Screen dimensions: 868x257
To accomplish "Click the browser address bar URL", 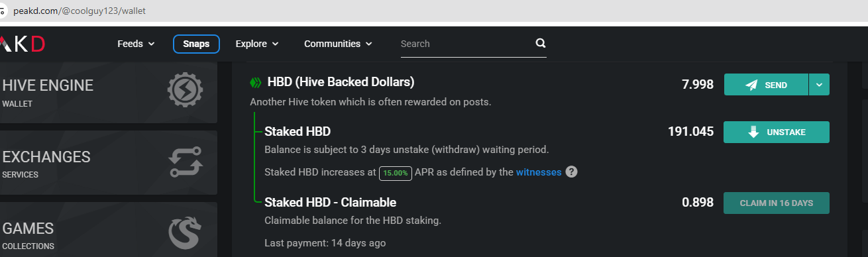I will tap(80, 11).
